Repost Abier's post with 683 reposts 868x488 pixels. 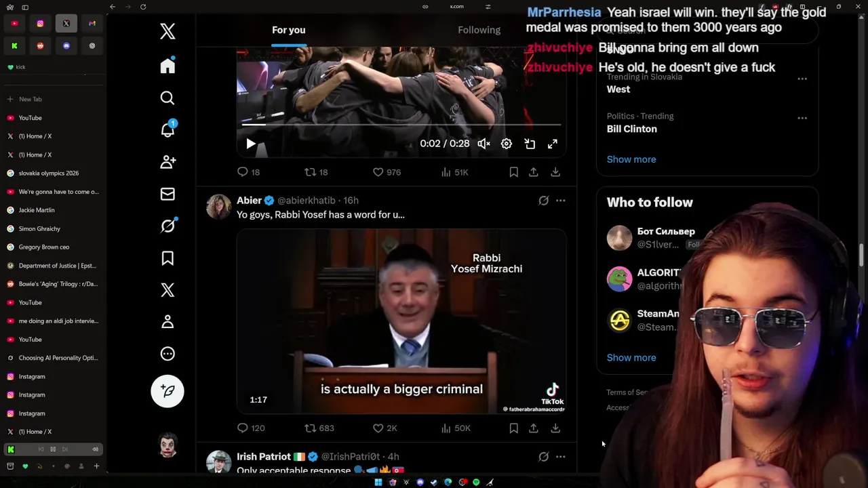pyautogui.click(x=319, y=428)
